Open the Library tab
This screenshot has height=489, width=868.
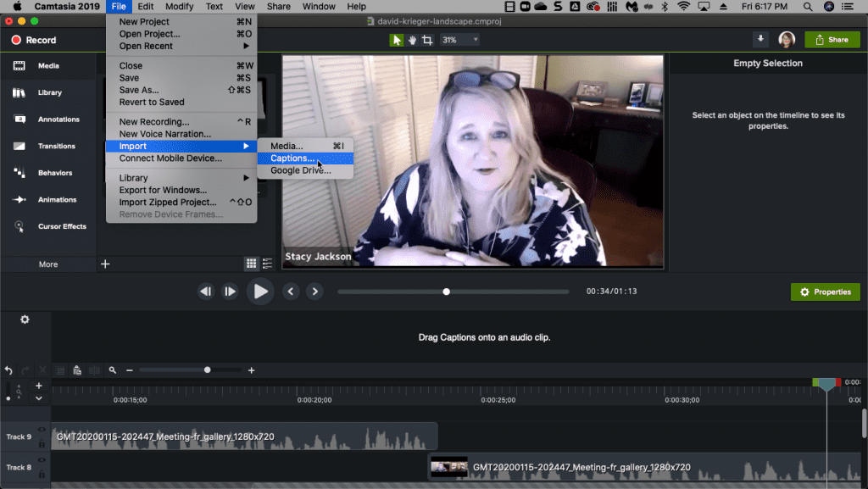click(x=48, y=92)
